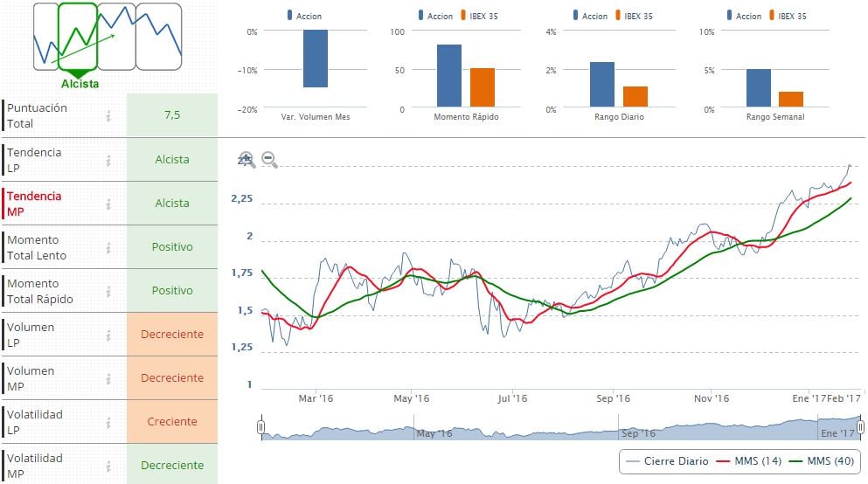Open info icon for Volatilidad LP
Image resolution: width=868 pixels, height=484 pixels.
[108, 422]
